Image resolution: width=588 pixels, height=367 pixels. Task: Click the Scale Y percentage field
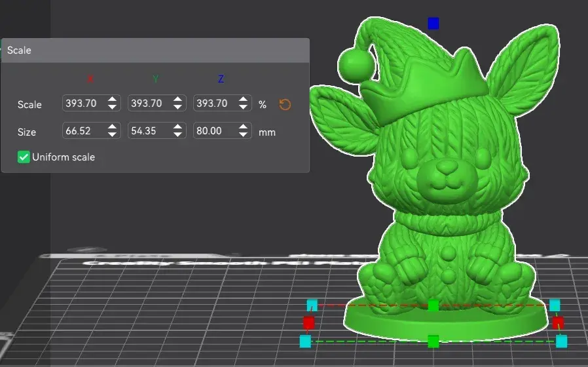(x=156, y=103)
